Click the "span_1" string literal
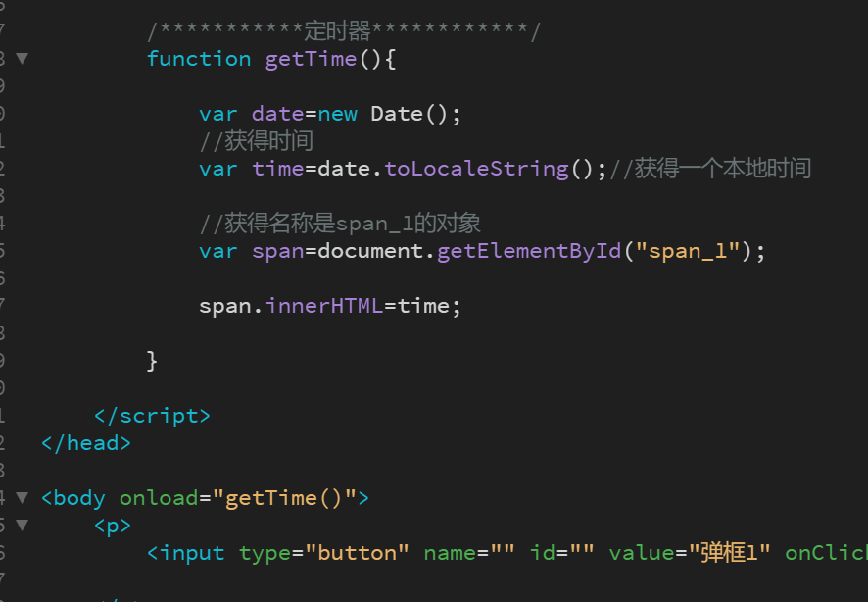 point(688,251)
